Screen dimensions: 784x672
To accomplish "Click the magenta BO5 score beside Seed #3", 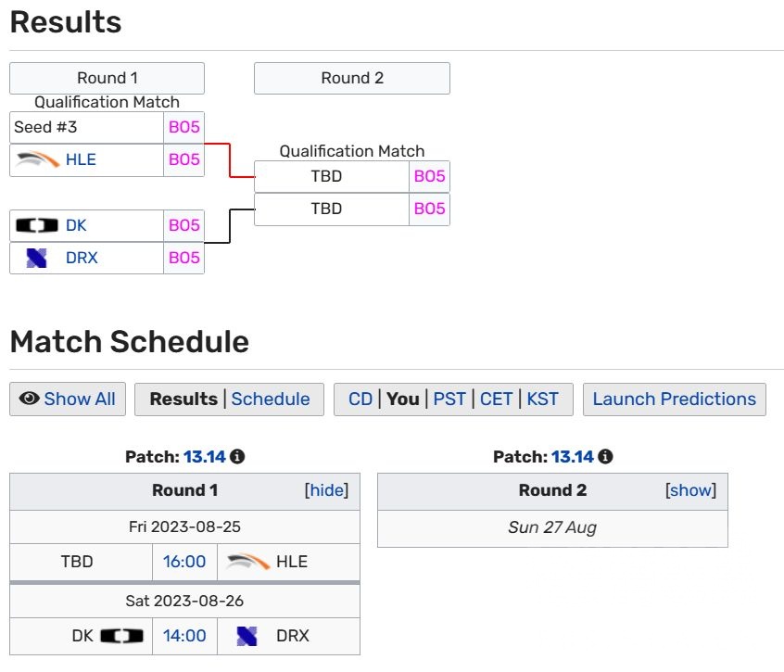I will click(183, 127).
